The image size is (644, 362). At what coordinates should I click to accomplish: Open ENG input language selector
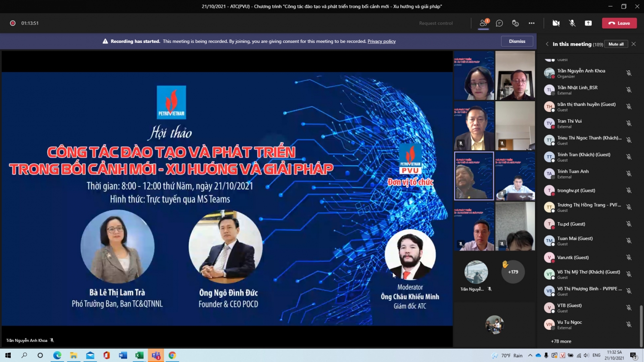pyautogui.click(x=596, y=355)
